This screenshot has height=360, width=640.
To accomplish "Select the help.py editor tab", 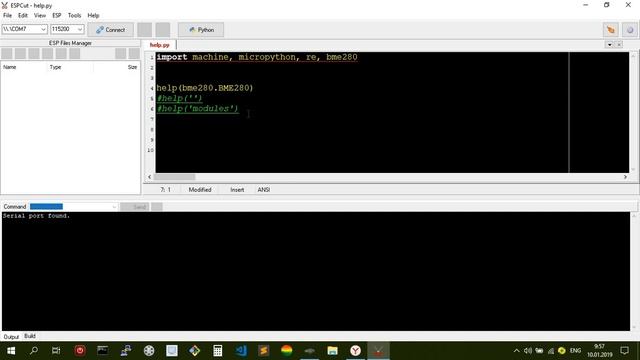I will tap(159, 45).
